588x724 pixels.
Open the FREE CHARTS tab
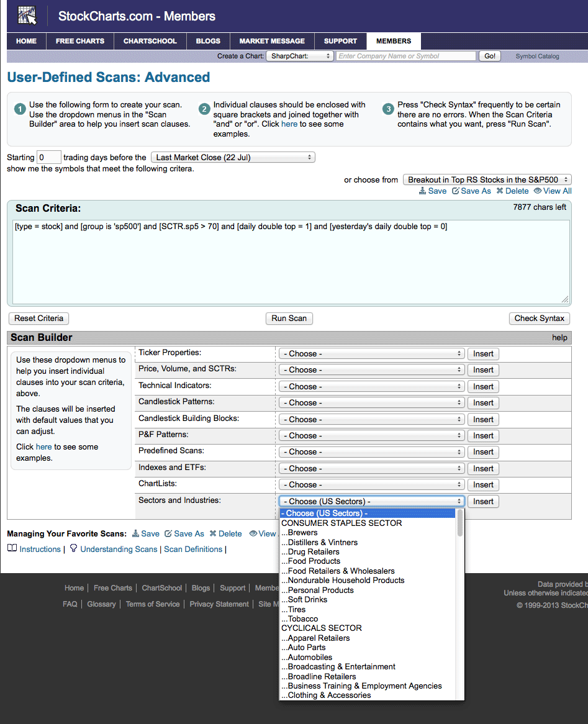click(x=80, y=41)
